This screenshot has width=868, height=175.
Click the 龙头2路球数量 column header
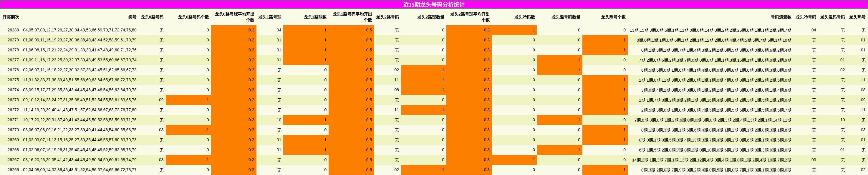(431, 17)
